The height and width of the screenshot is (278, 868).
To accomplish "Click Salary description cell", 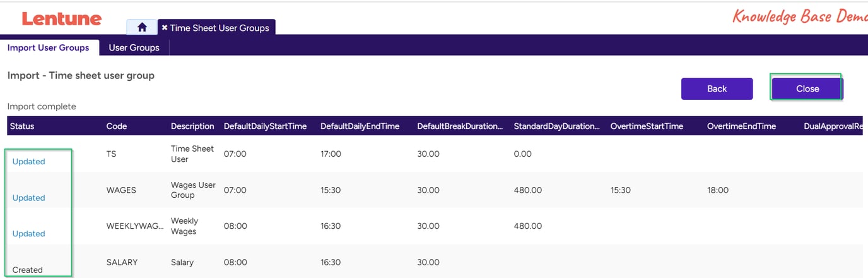I will click(x=182, y=262).
